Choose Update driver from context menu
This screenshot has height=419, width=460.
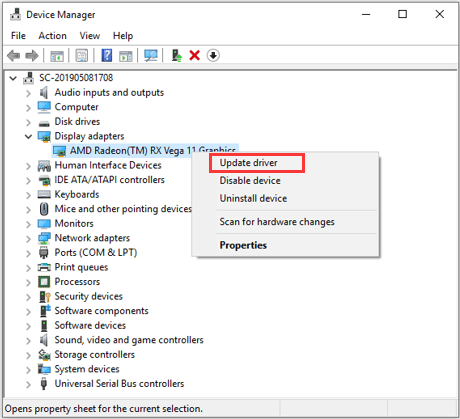248,163
